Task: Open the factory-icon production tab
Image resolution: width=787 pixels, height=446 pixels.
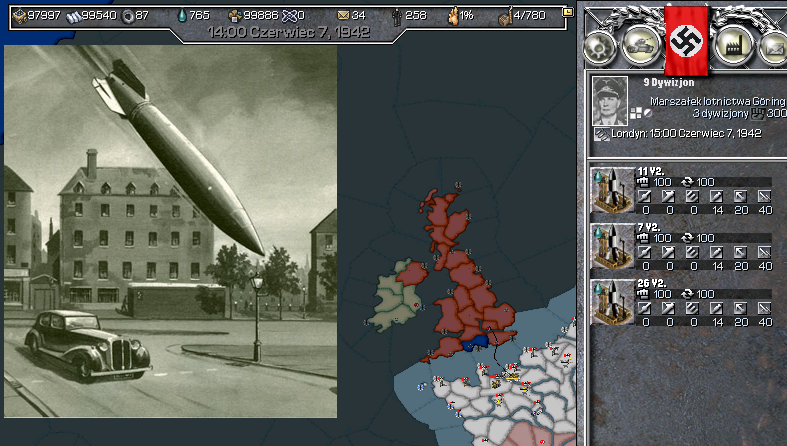Action: [x=733, y=46]
